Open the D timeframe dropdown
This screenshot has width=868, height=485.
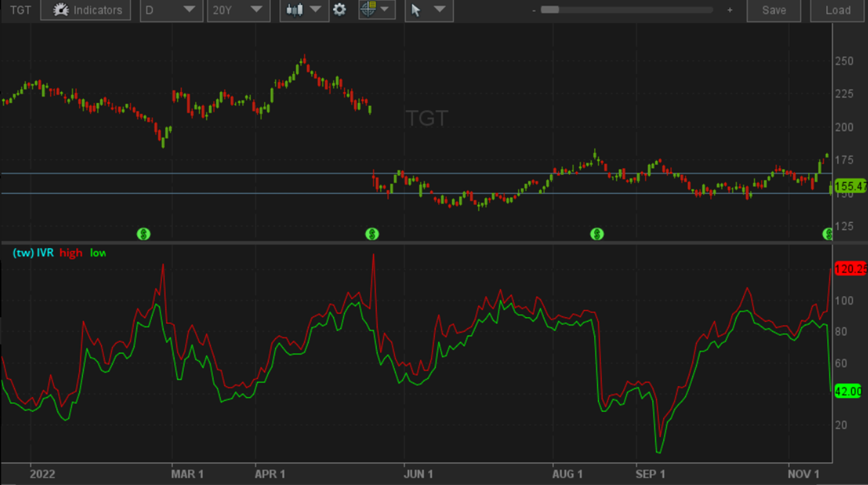point(171,10)
